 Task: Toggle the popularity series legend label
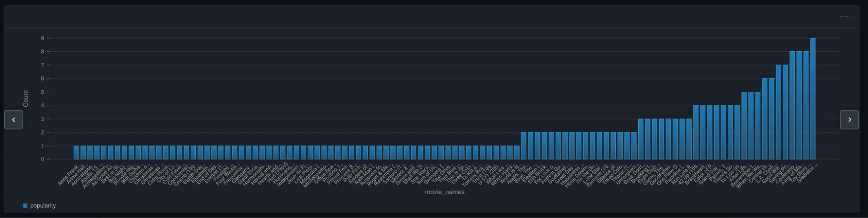(43, 205)
